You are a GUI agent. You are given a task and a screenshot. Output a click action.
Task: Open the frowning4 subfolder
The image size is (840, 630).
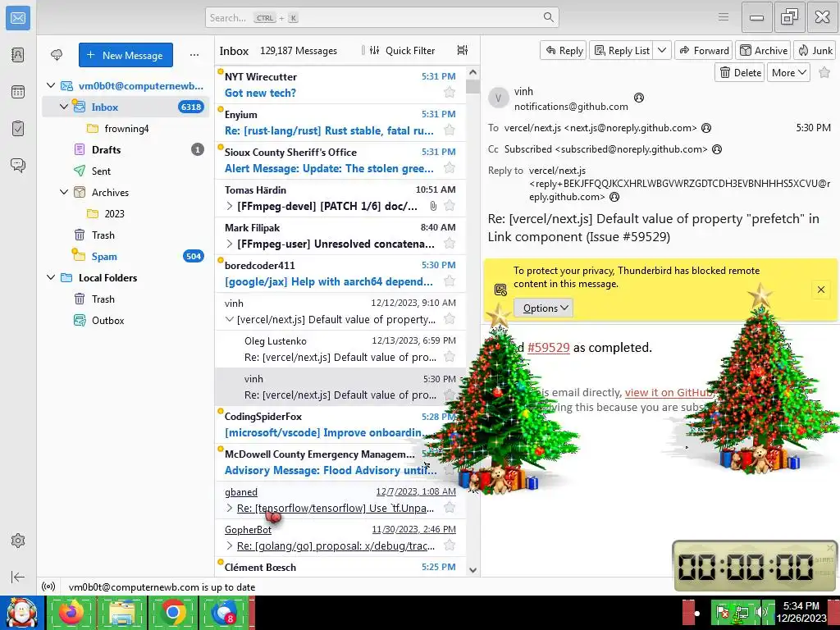point(126,128)
